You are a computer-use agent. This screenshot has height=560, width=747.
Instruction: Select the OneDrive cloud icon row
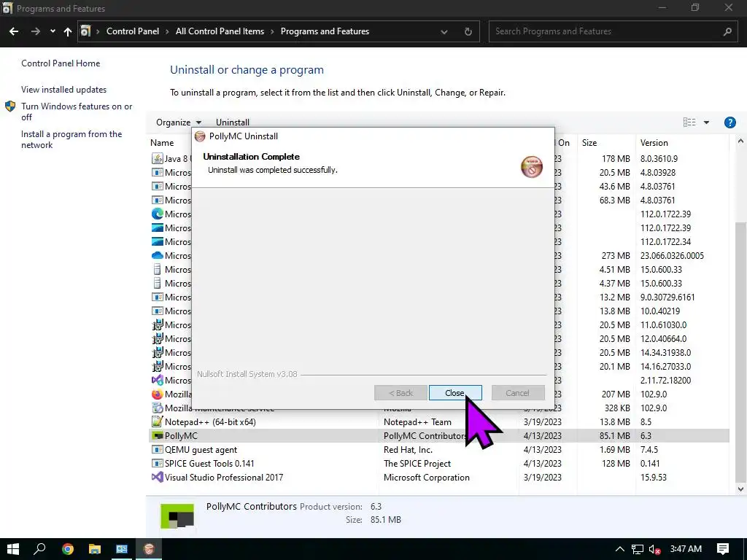tap(157, 256)
